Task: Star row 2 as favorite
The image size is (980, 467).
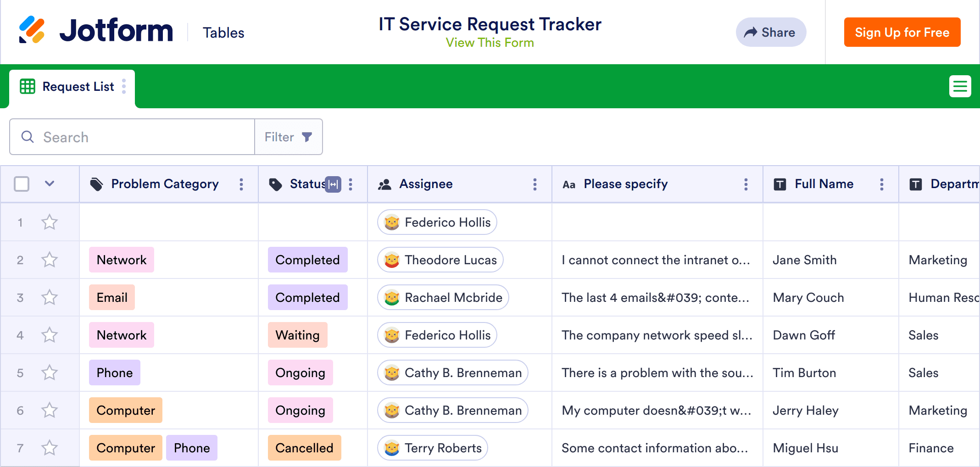Action: [50, 260]
